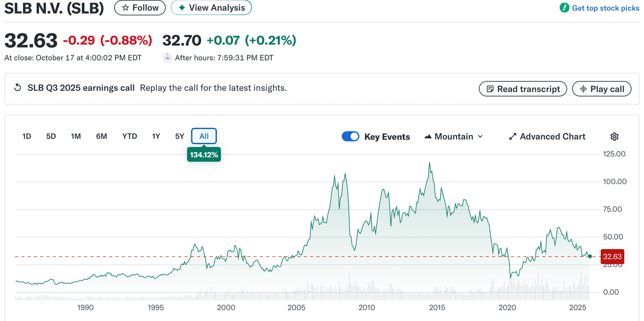
Task: Read the earnings call transcript
Action: click(x=523, y=89)
